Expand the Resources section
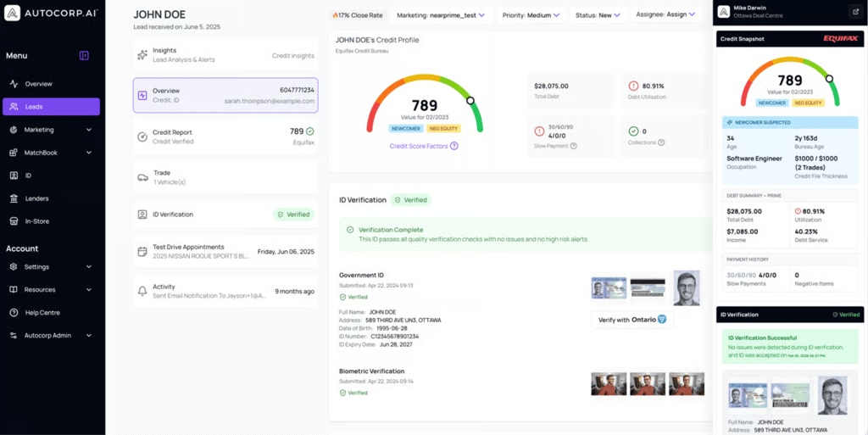The image size is (868, 435). 51,289
